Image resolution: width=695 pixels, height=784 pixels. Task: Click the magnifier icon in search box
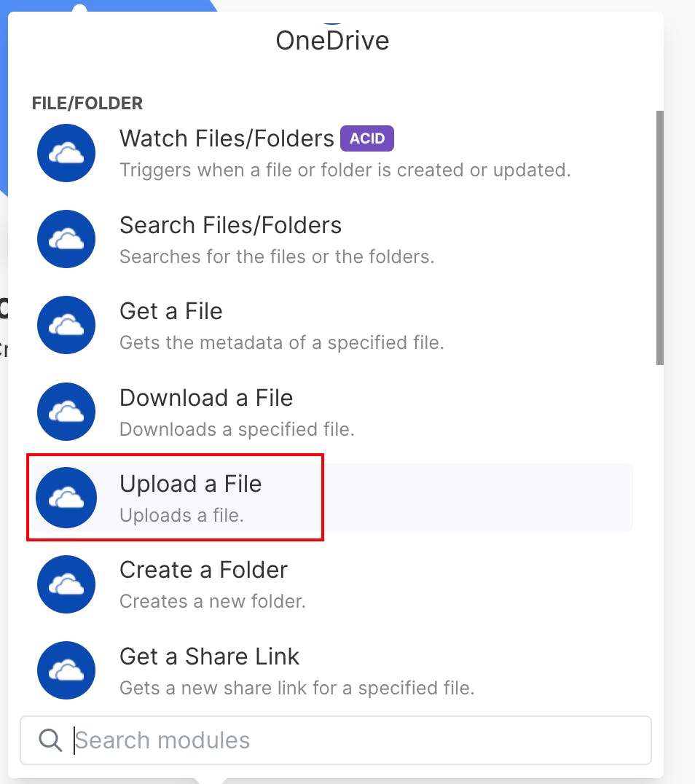coord(50,740)
